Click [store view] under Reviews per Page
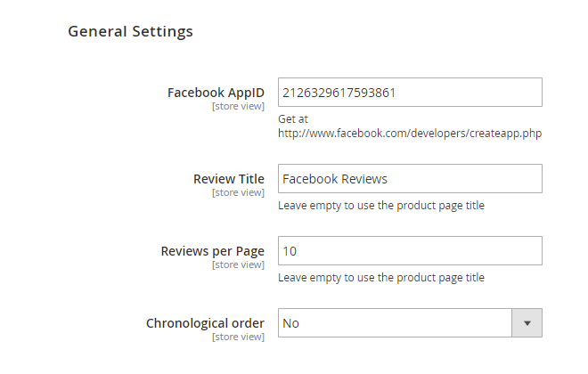Image resolution: width=588 pixels, height=374 pixels. (238, 264)
